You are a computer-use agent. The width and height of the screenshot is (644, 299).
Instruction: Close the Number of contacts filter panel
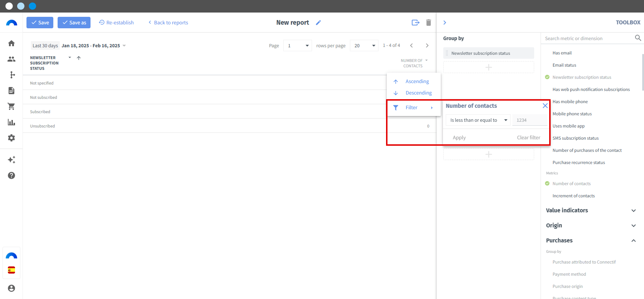(545, 106)
